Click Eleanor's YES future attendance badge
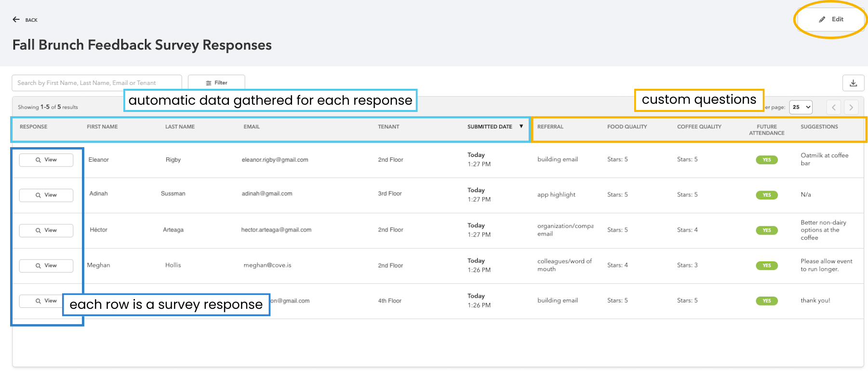The image size is (868, 373). pyautogui.click(x=766, y=160)
